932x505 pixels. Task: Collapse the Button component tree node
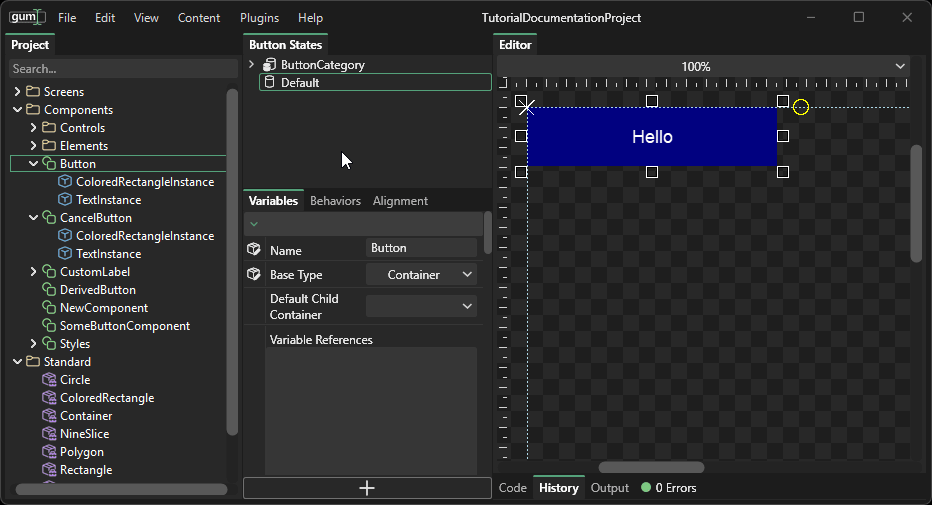coord(33,164)
